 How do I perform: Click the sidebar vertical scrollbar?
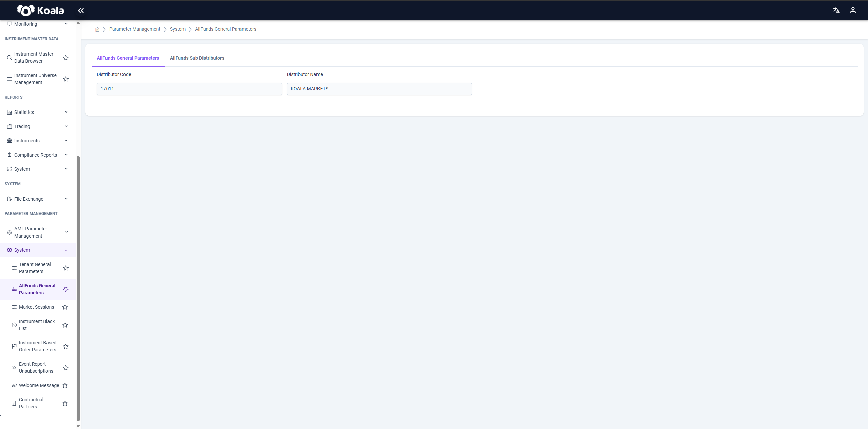pos(78,288)
